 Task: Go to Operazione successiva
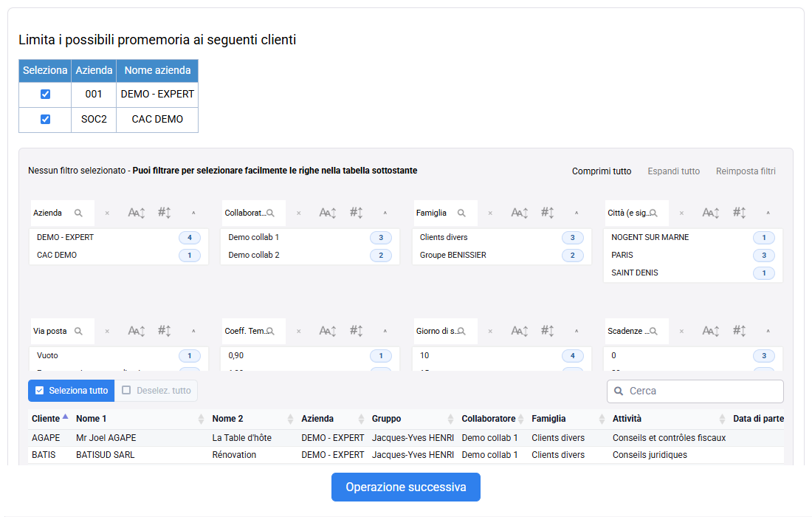click(x=406, y=487)
